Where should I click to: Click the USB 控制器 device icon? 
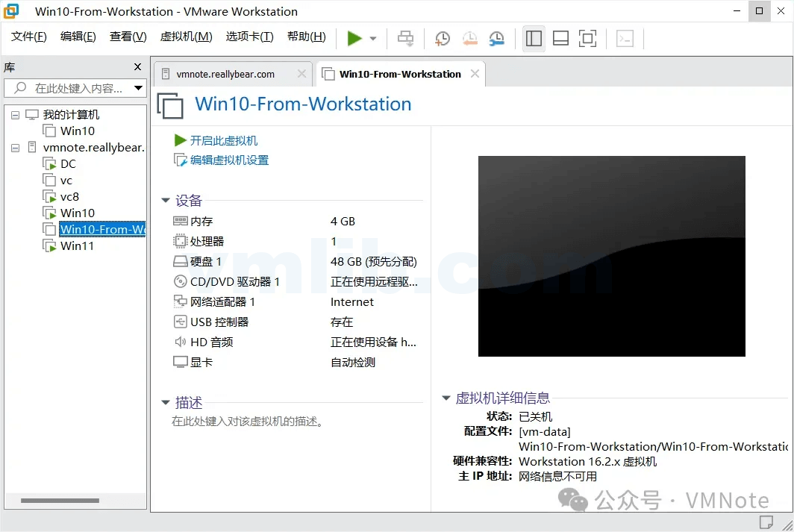(x=181, y=322)
